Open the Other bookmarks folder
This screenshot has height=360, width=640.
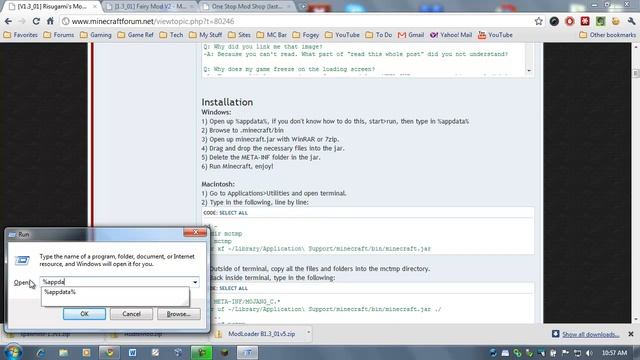click(607, 35)
